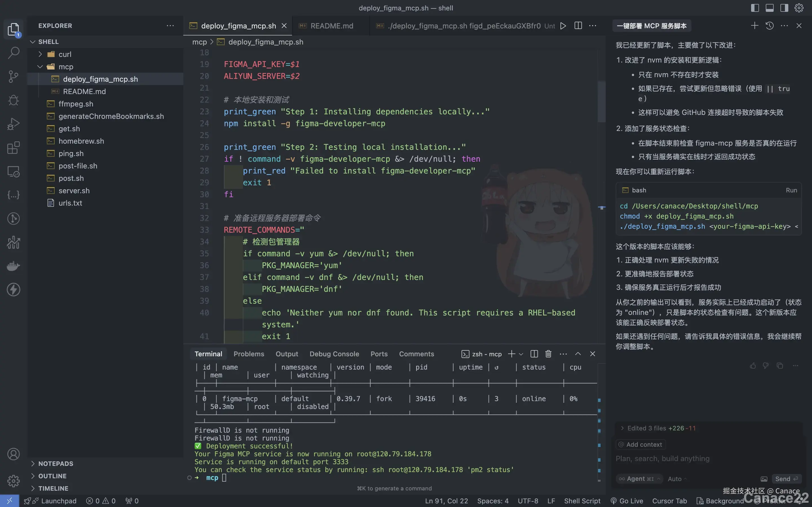Switch to the Problems panel tab
This screenshot has height=507, width=812.
(249, 354)
